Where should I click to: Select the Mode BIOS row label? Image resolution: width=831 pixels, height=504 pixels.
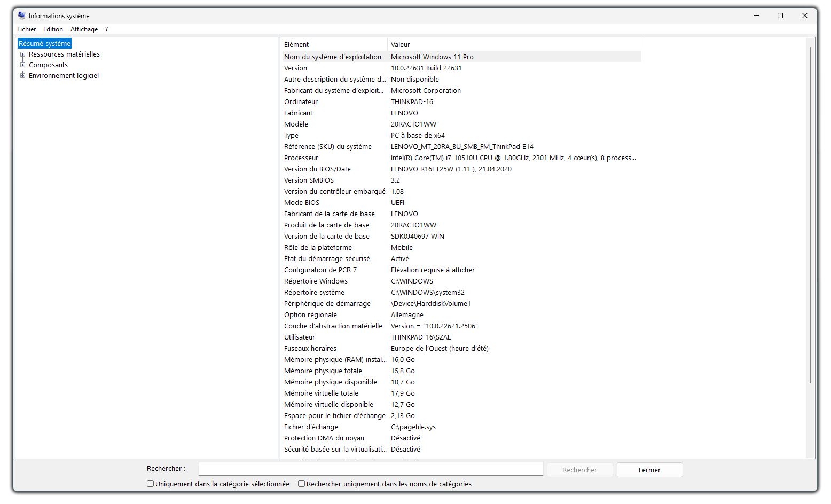[302, 203]
